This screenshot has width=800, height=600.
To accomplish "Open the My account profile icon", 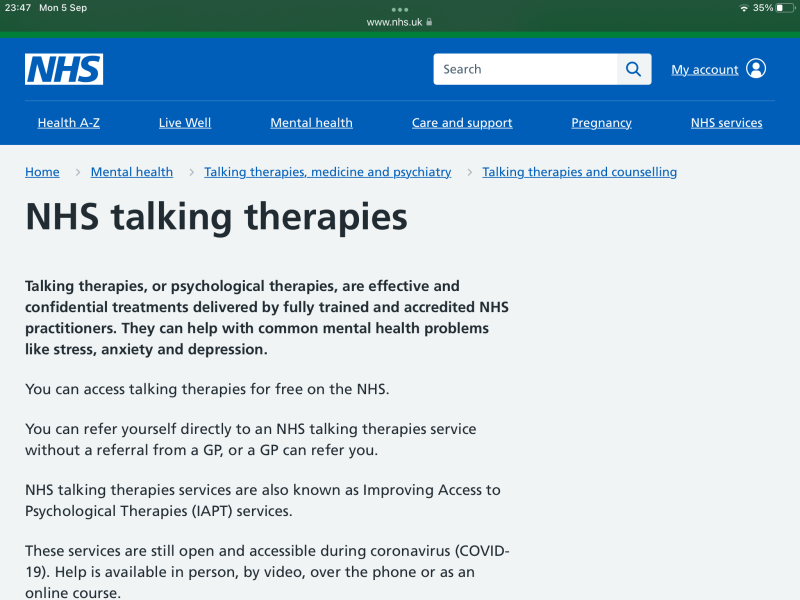I will (756, 68).
